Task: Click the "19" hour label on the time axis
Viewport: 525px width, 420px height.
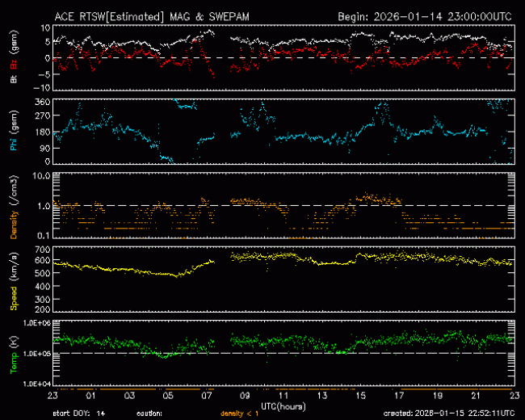Action: point(438,396)
